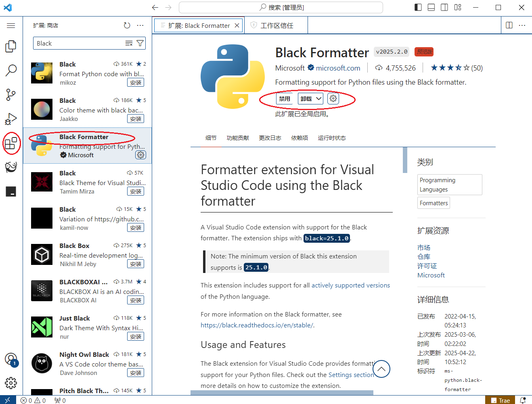
Task: Open the 许可证 resource link
Action: click(x=427, y=266)
